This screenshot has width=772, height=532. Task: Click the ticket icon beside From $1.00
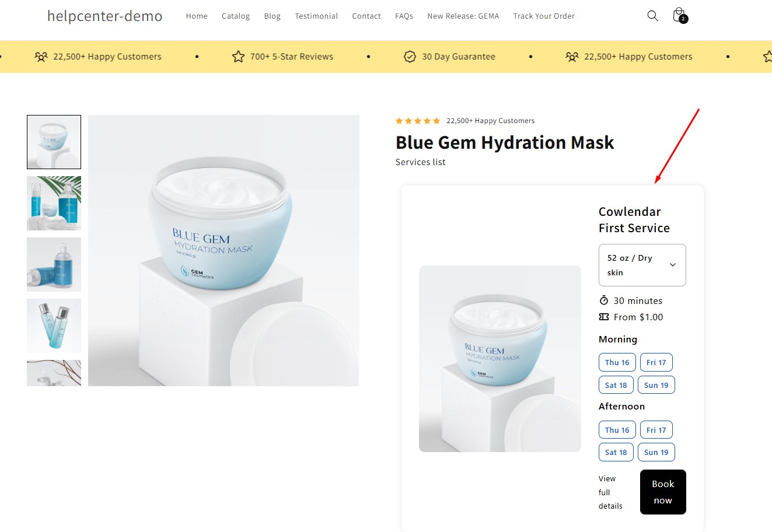pos(604,317)
